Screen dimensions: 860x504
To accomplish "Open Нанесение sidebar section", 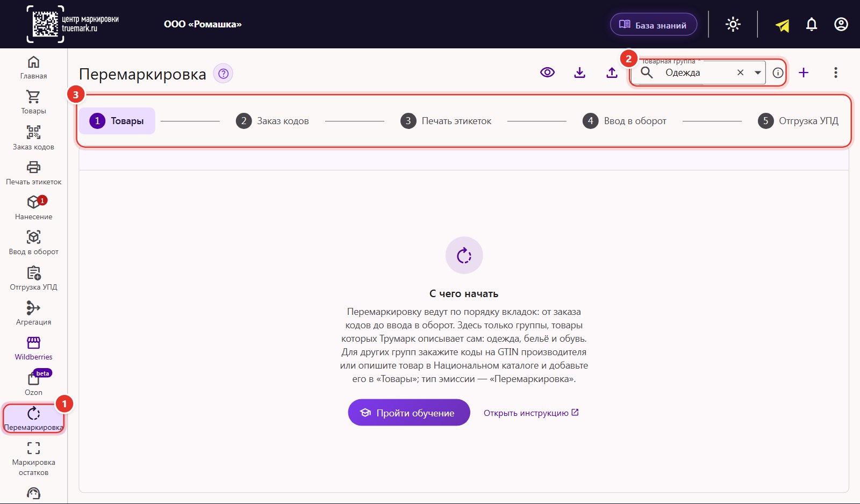I will click(x=33, y=208).
